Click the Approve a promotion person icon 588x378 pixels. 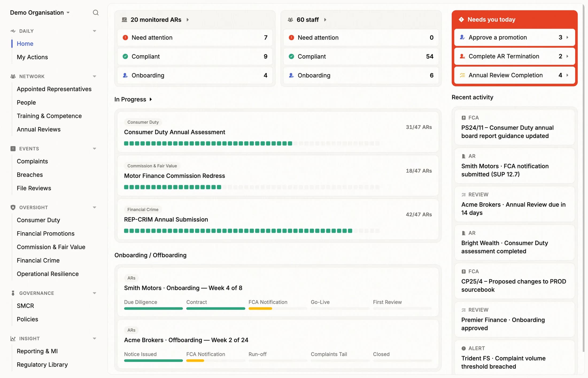(x=462, y=37)
